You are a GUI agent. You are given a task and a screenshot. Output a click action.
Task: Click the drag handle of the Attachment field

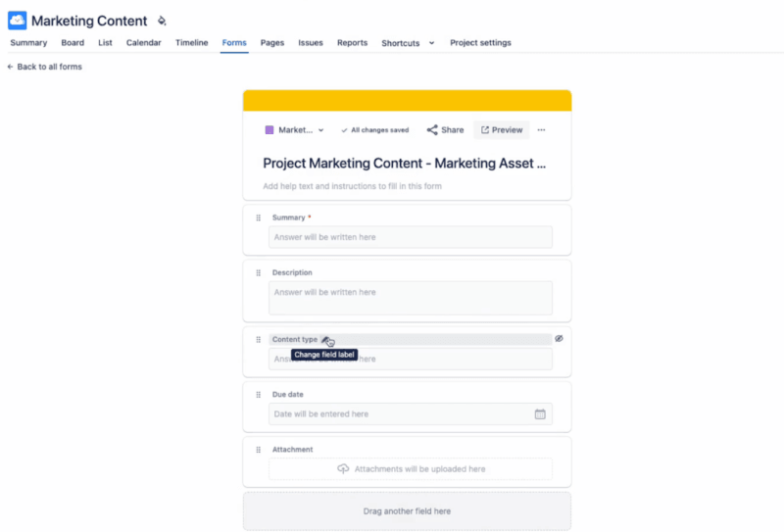[x=259, y=450]
